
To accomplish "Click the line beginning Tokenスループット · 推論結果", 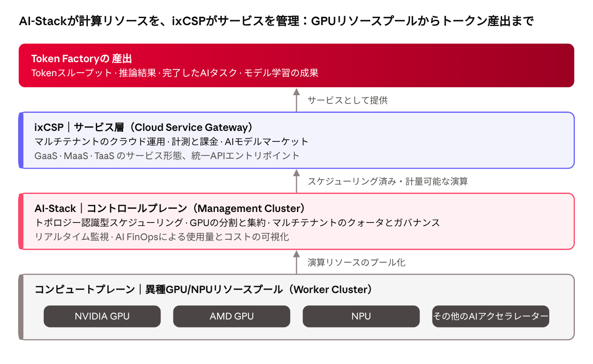I will (175, 73).
